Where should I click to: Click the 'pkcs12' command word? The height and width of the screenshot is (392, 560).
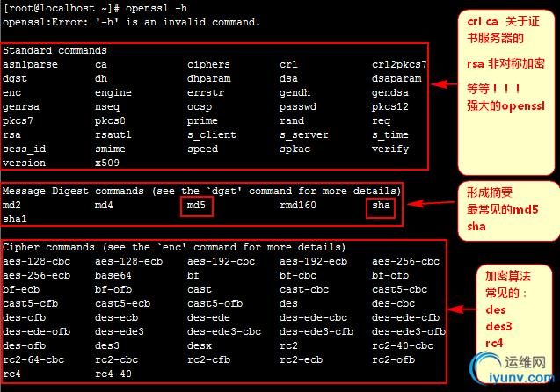[x=390, y=106]
